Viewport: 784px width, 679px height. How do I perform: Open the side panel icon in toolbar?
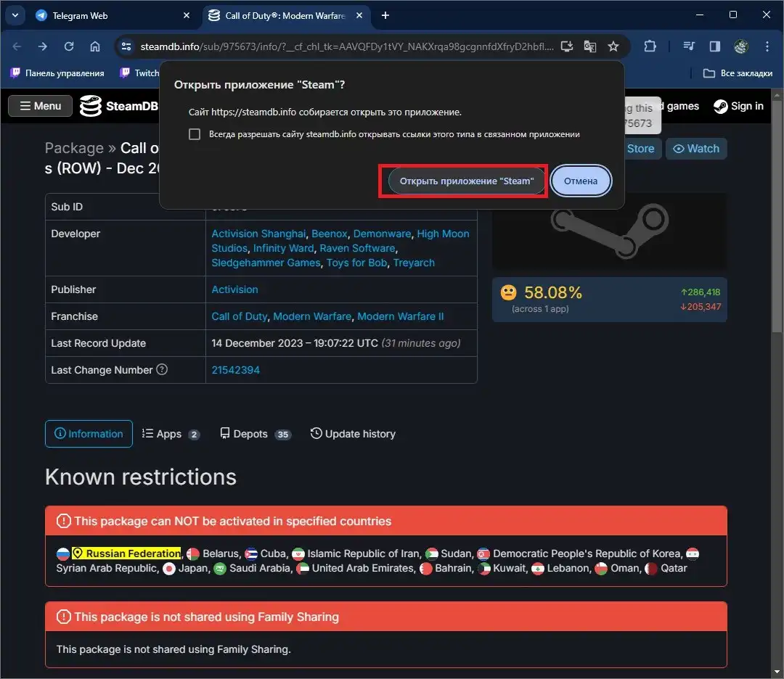coord(714,46)
